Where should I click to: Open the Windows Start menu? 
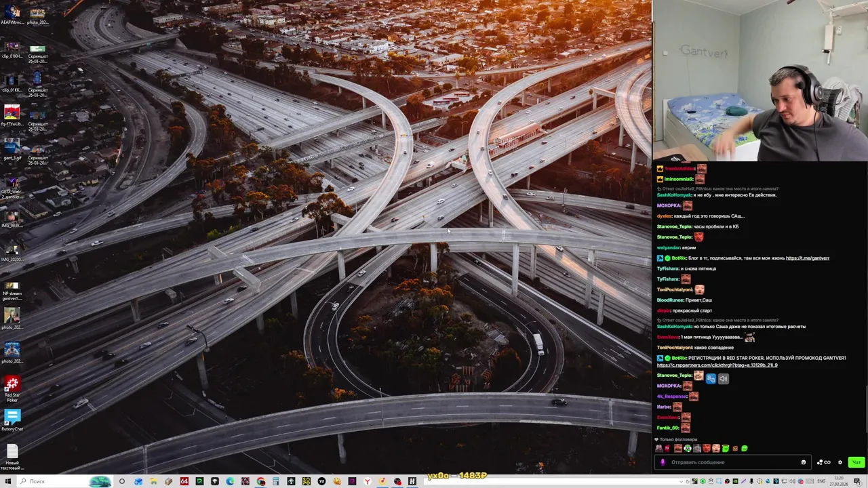(x=7, y=481)
